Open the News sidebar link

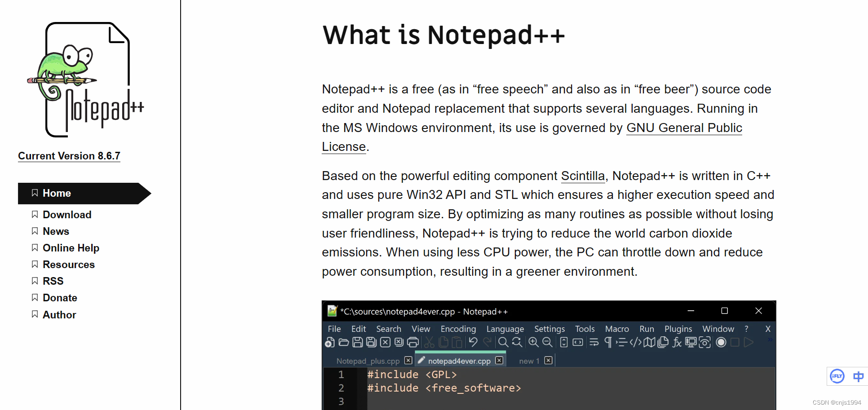tap(56, 231)
